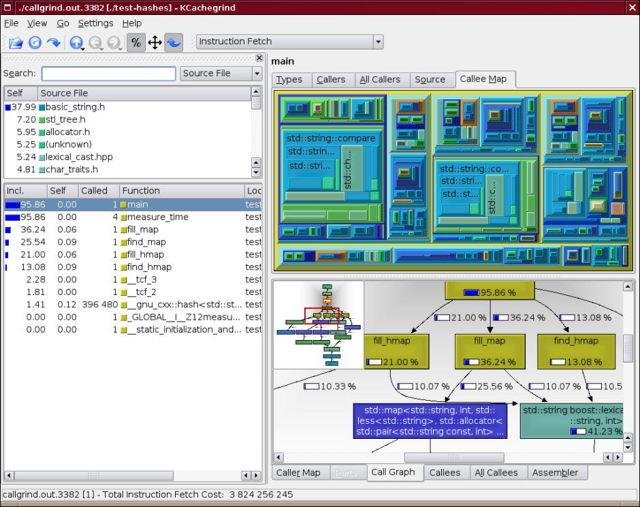Screen dimensions: 640x507
Task: Switch to the All Callers tab
Action: click(x=380, y=80)
